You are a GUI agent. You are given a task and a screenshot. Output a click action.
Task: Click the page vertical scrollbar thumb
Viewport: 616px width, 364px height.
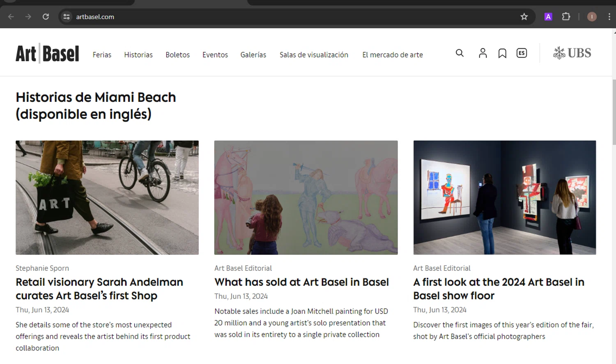614,112
